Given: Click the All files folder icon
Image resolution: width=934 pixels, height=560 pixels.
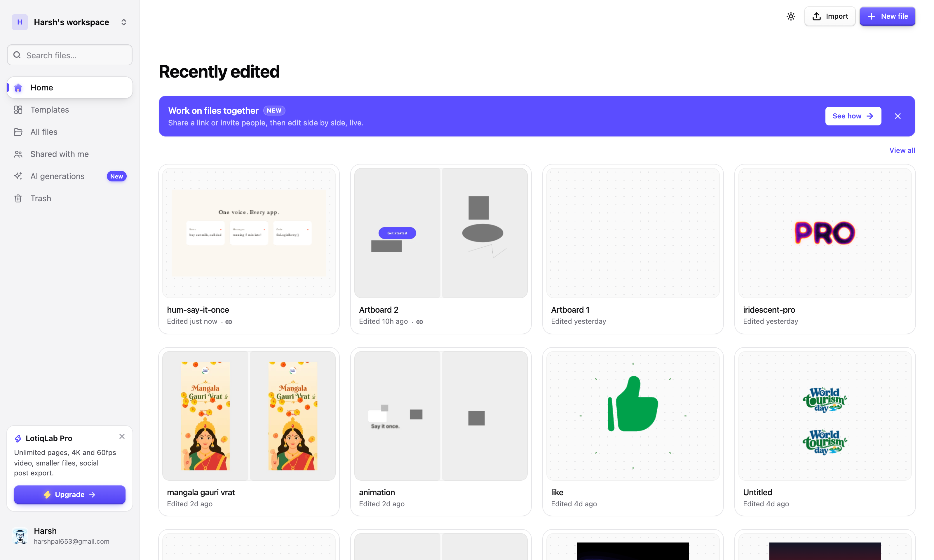Looking at the screenshot, I should (18, 132).
